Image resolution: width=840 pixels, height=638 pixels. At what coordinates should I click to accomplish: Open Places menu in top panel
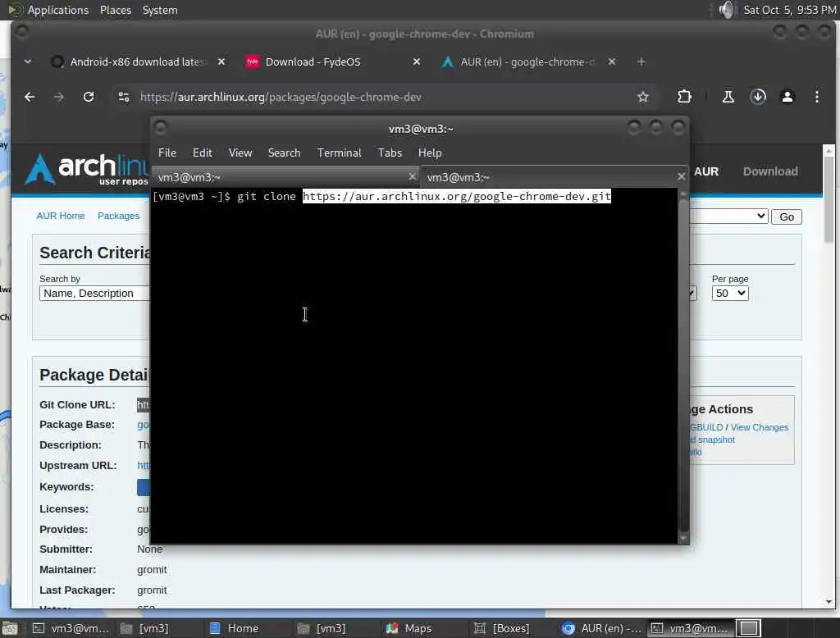[116, 10]
